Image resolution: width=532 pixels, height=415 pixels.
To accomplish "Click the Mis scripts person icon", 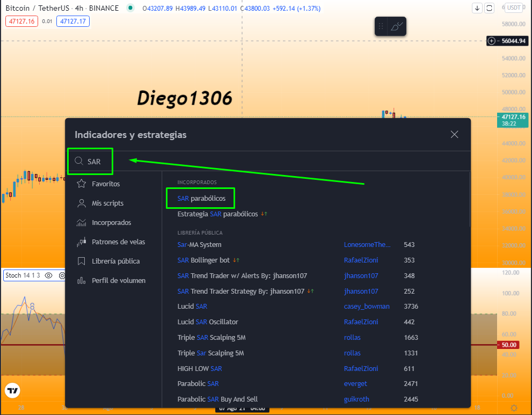I will pyautogui.click(x=82, y=203).
